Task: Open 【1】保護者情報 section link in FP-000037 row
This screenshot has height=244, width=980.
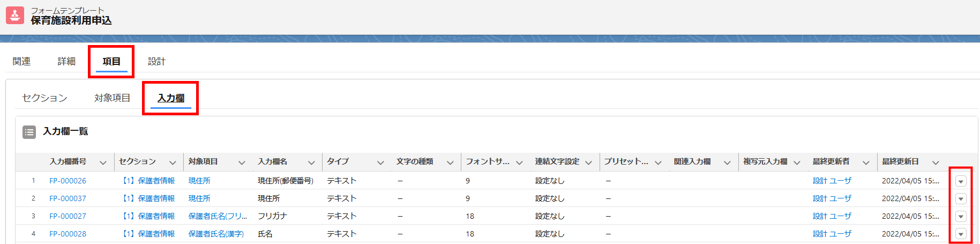Action: 147,198
